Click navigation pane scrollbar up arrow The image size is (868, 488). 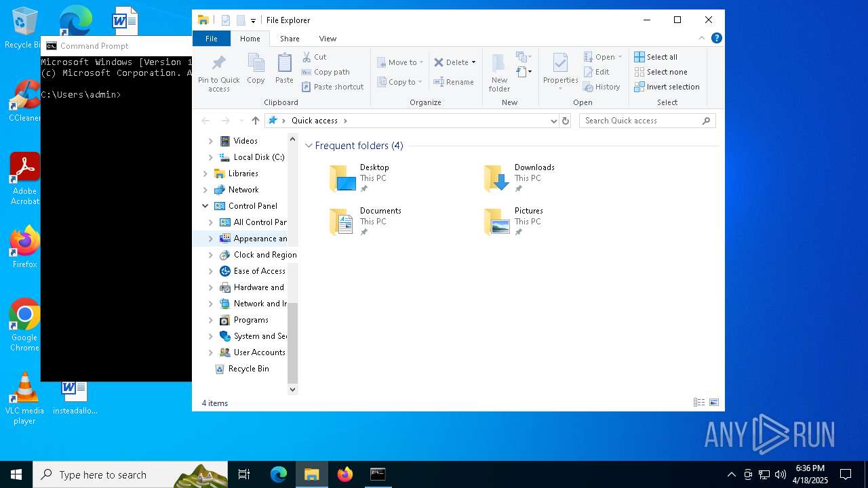(293, 139)
